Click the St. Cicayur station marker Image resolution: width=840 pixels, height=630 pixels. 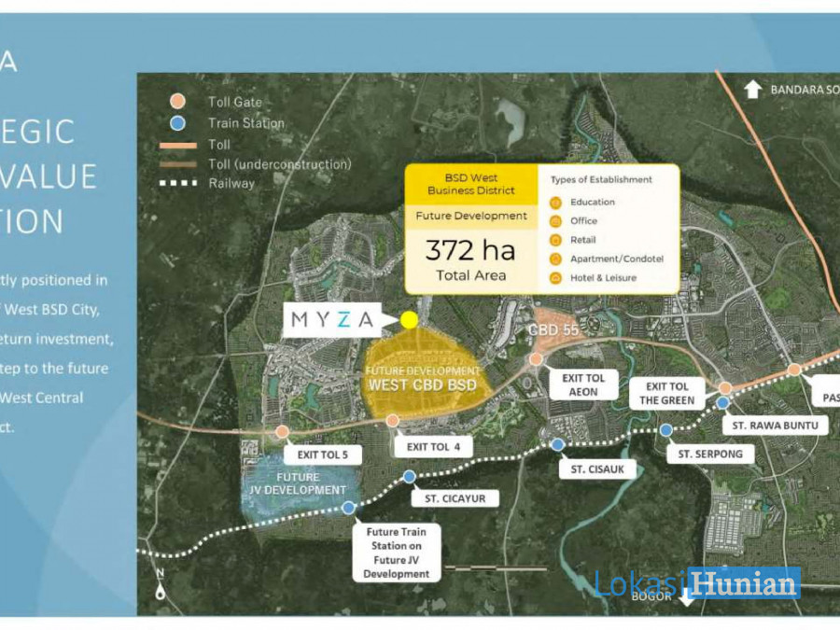tap(410, 476)
